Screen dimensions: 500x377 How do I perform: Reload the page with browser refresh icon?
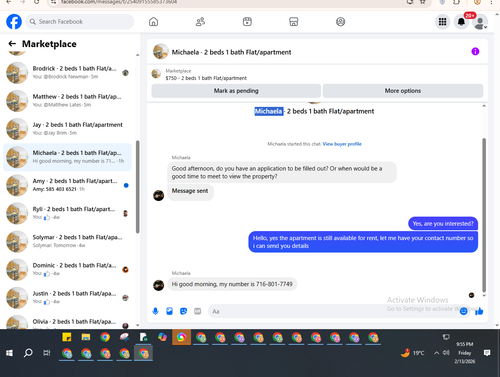tap(37, 2)
